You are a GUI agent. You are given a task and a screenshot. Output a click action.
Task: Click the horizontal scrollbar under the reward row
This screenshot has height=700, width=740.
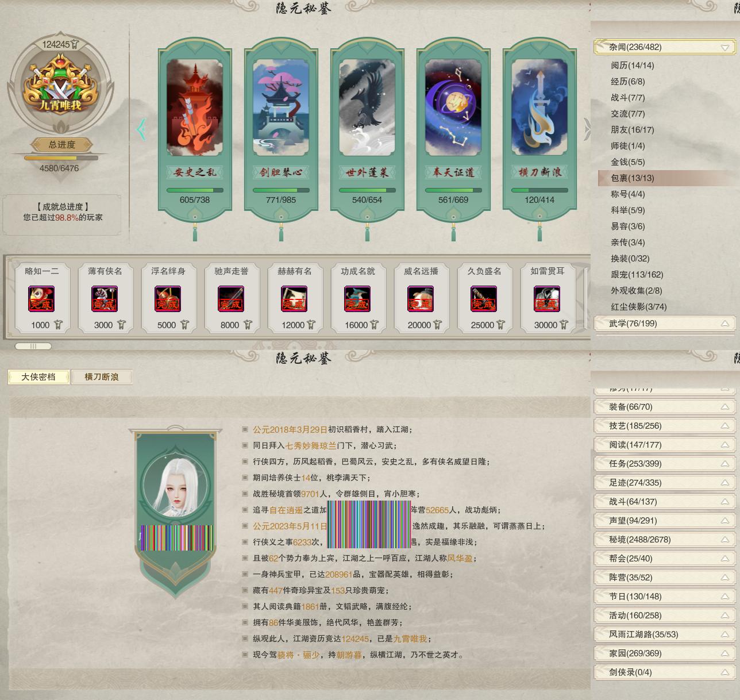coord(33,347)
